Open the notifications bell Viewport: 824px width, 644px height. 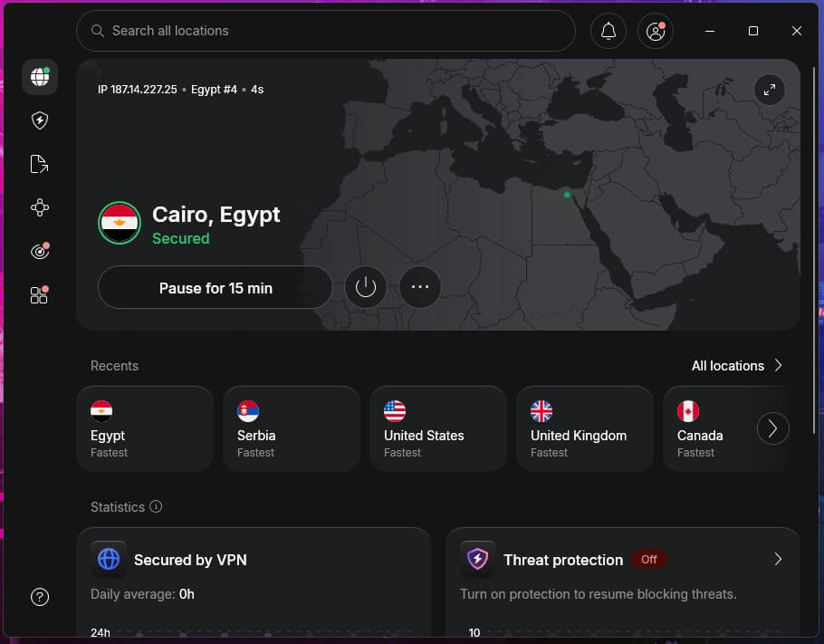(608, 31)
